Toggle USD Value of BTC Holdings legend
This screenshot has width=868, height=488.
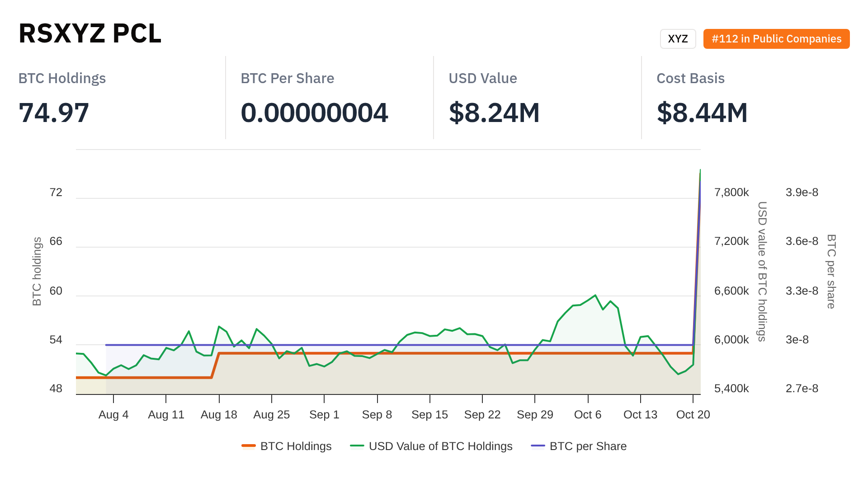440,446
